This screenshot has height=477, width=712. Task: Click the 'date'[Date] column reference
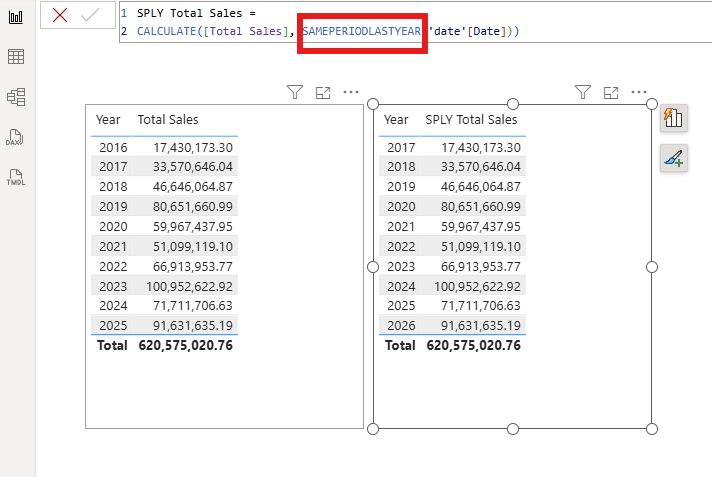coord(467,31)
